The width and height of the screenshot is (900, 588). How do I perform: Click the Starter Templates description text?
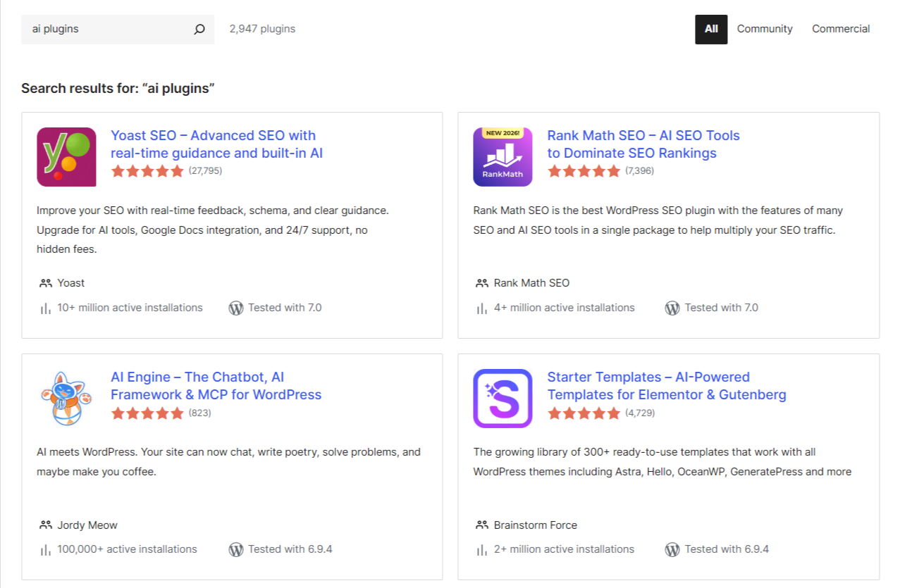pyautogui.click(x=662, y=462)
